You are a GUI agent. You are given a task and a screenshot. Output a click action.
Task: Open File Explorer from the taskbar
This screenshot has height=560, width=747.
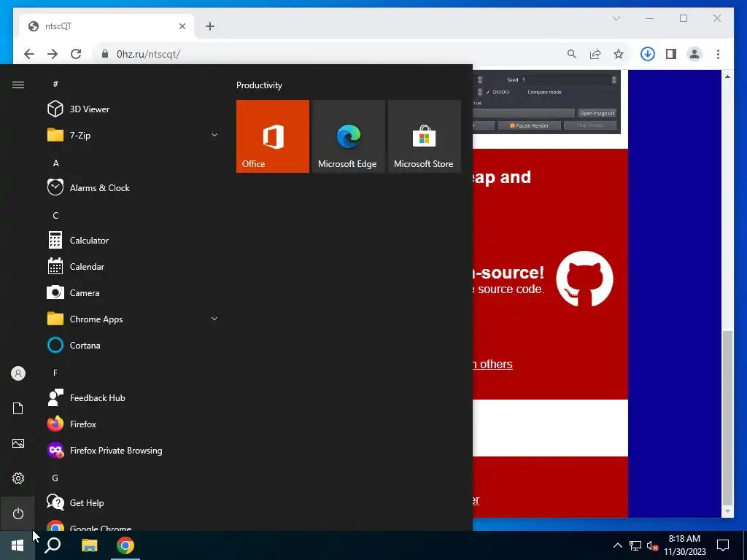(x=89, y=545)
